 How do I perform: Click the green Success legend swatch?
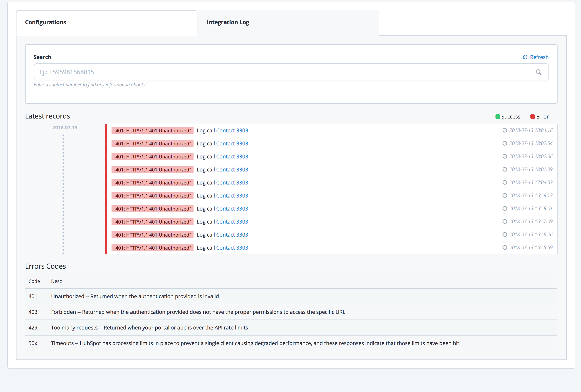[x=497, y=117]
